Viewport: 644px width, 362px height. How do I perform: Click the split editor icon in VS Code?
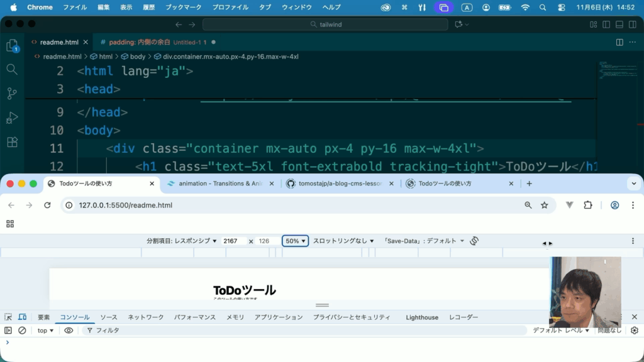pos(619,42)
